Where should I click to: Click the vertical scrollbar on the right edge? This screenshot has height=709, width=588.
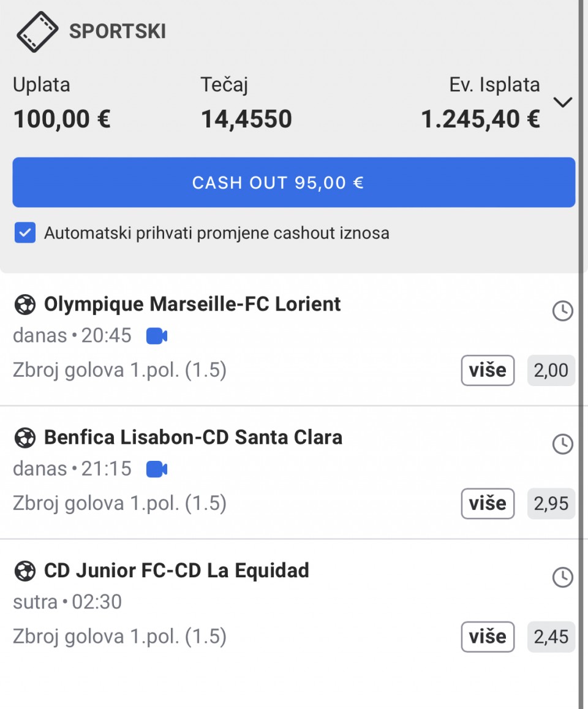tap(581, 354)
